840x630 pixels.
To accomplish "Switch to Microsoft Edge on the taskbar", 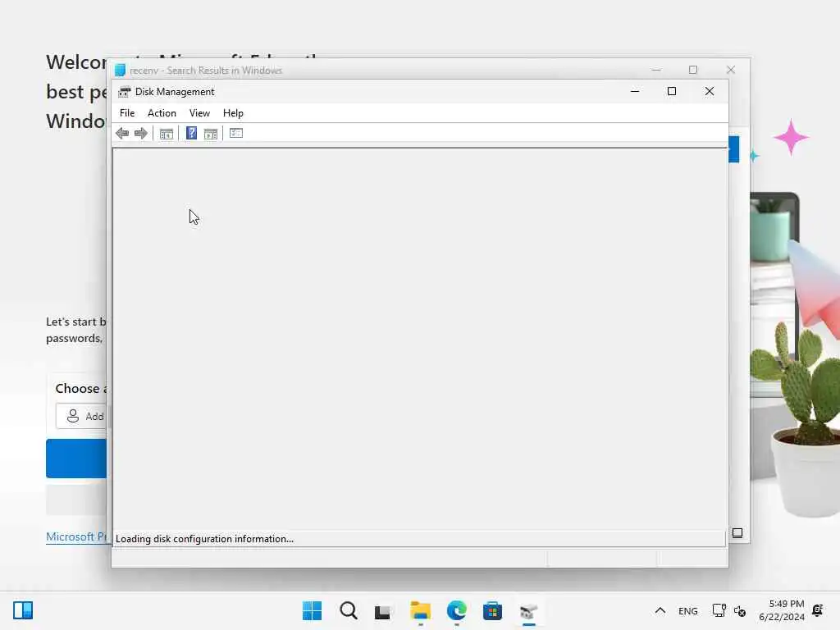I will pos(456,610).
